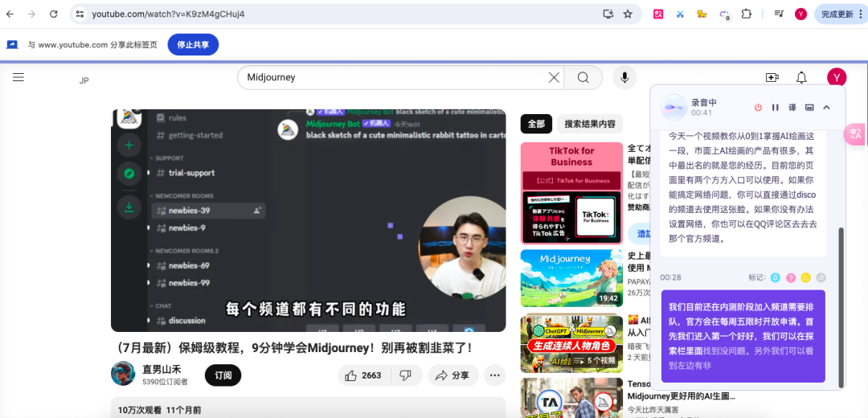868x418 pixels.
Task: Open the pink translate extension
Action: point(658,14)
